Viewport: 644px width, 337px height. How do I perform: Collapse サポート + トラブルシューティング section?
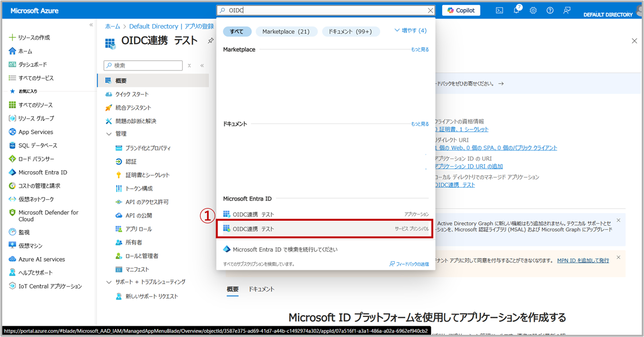(x=109, y=282)
